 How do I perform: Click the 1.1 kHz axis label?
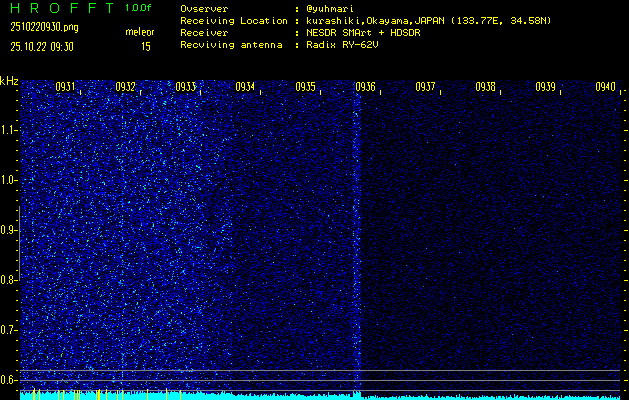[x=8, y=130]
